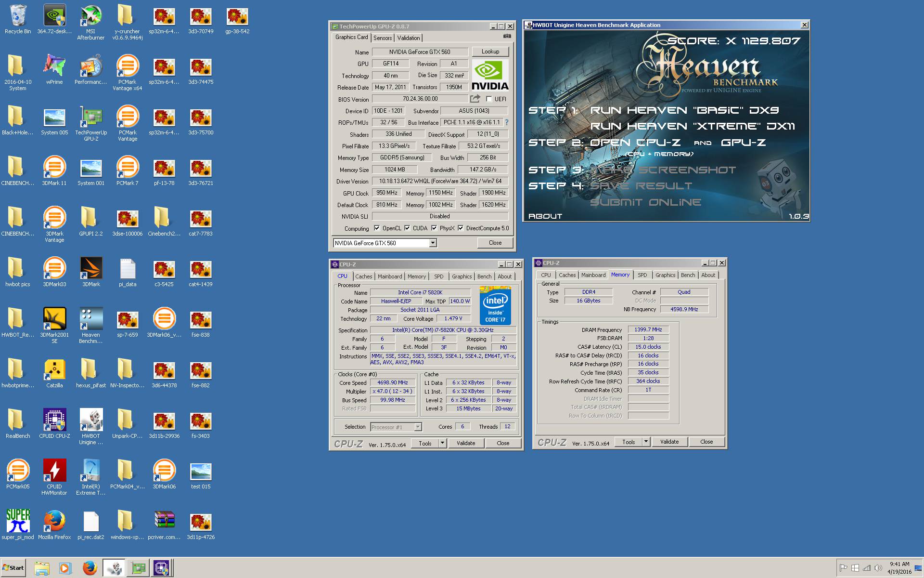This screenshot has width=924, height=578.
Task: Open the pcriver.com archive icon
Action: coord(164,525)
